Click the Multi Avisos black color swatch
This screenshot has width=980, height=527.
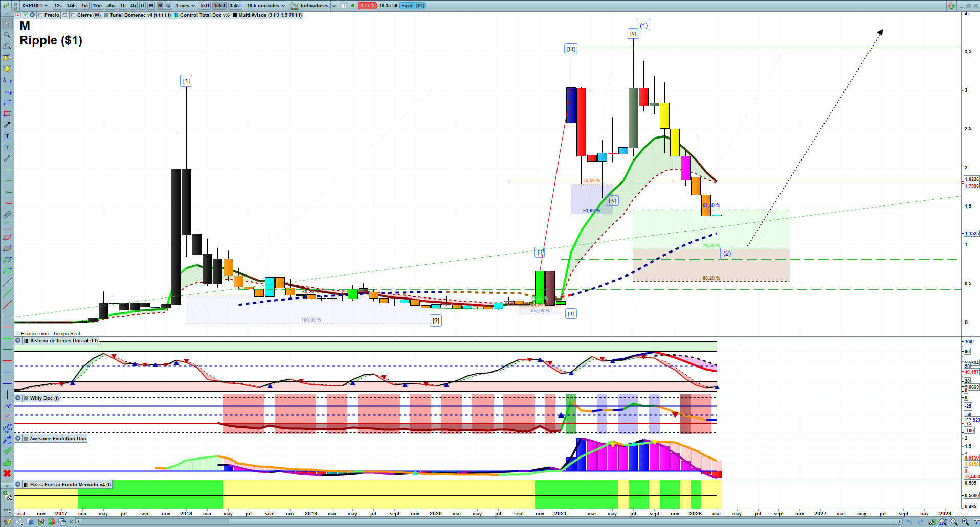pos(235,15)
